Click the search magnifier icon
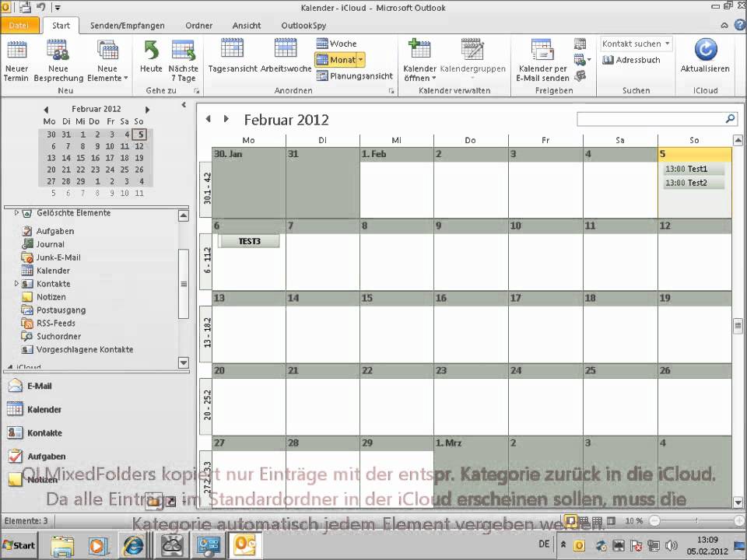 [731, 119]
